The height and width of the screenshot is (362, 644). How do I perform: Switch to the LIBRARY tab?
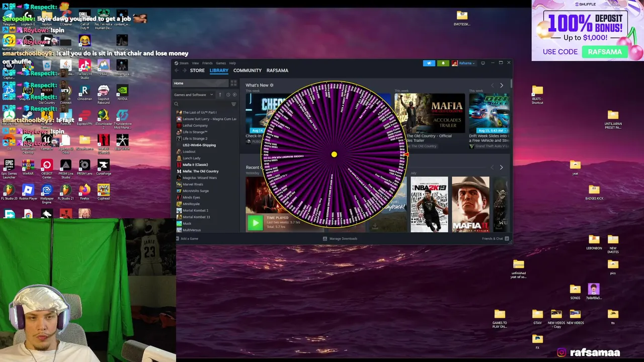coord(219,70)
